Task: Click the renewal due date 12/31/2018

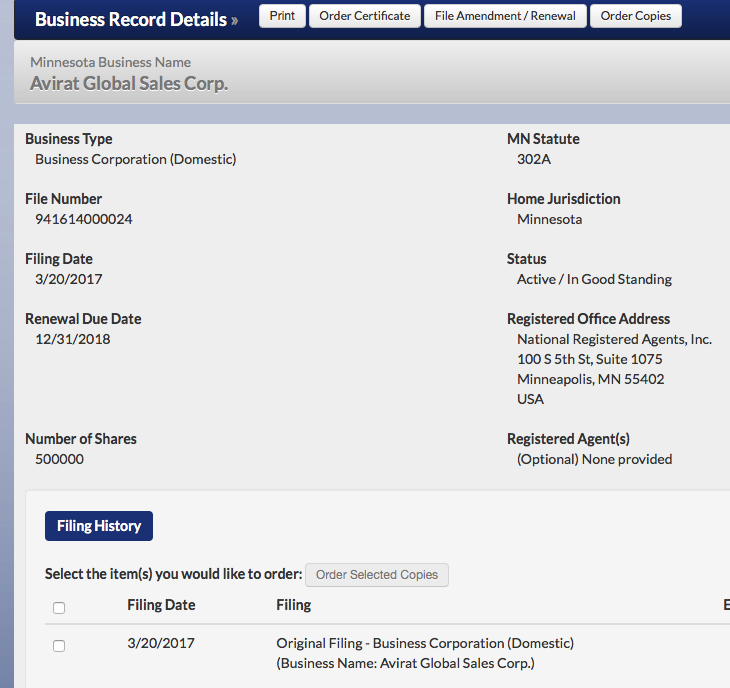Action: (72, 339)
